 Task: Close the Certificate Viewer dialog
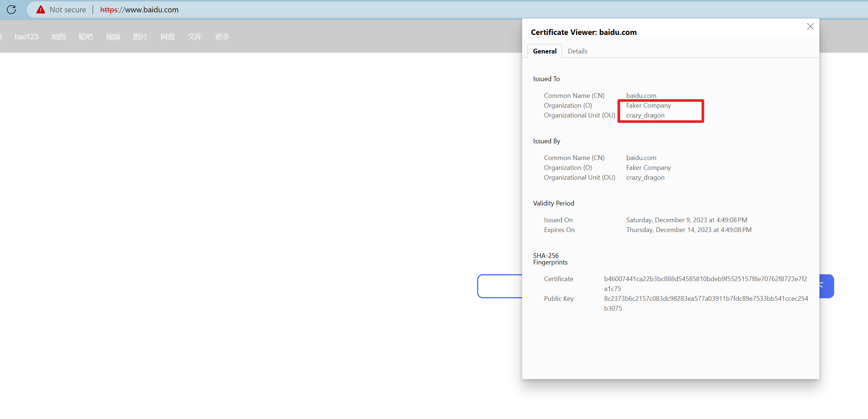[810, 27]
